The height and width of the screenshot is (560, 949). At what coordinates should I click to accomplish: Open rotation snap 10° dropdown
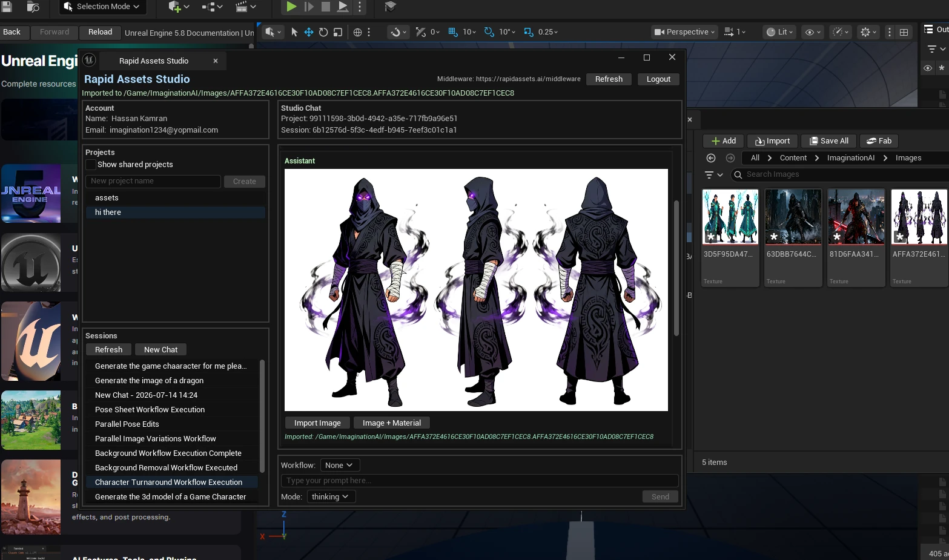tap(508, 32)
